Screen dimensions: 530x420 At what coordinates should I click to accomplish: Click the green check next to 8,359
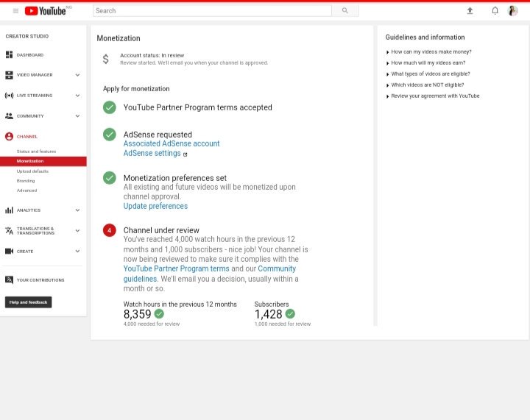pos(159,314)
